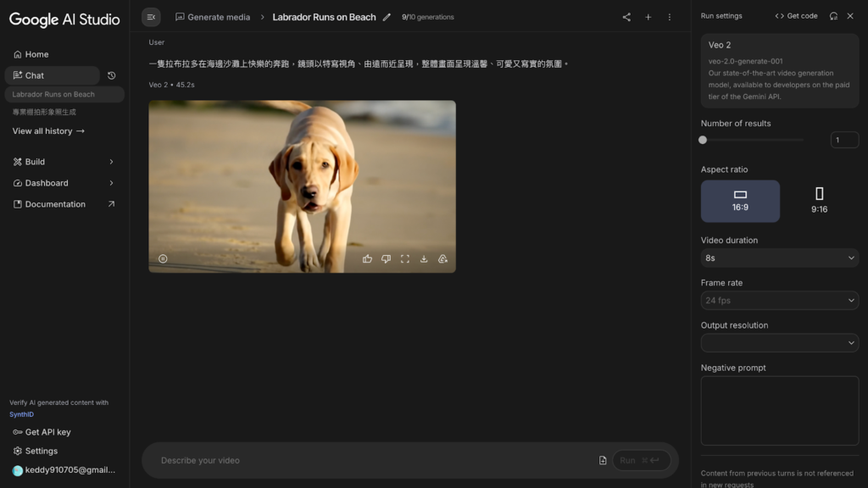Image resolution: width=868 pixels, height=488 pixels.
Task: Pause the generated Labrador video
Action: tap(163, 259)
